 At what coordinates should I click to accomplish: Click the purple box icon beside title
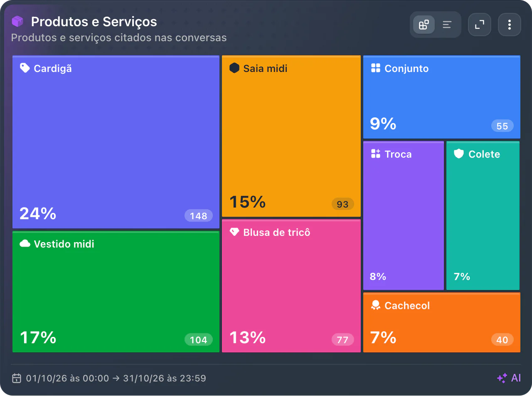pyautogui.click(x=17, y=21)
